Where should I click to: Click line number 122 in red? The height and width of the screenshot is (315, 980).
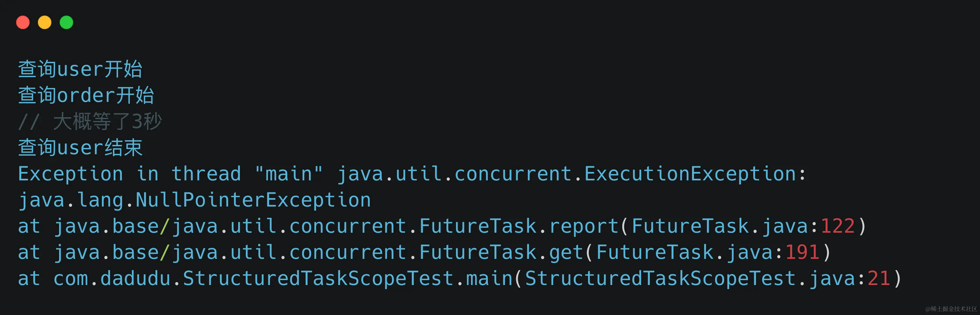click(838, 226)
